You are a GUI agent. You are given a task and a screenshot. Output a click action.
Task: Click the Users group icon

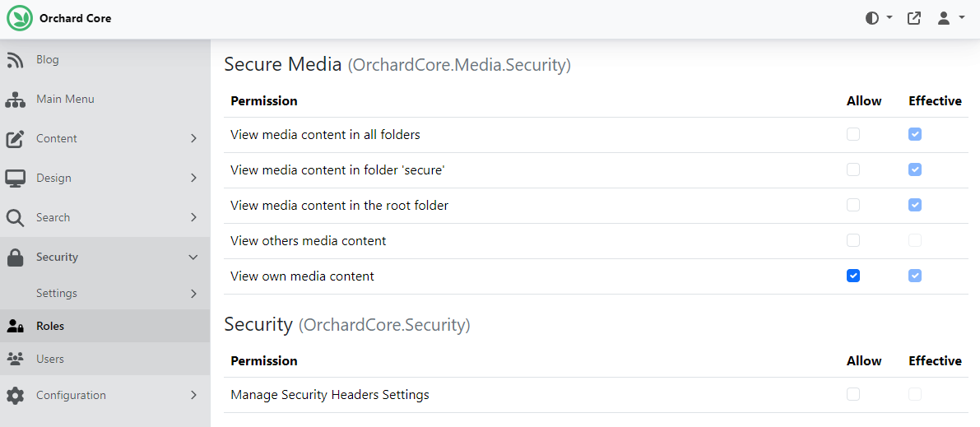[x=15, y=359]
